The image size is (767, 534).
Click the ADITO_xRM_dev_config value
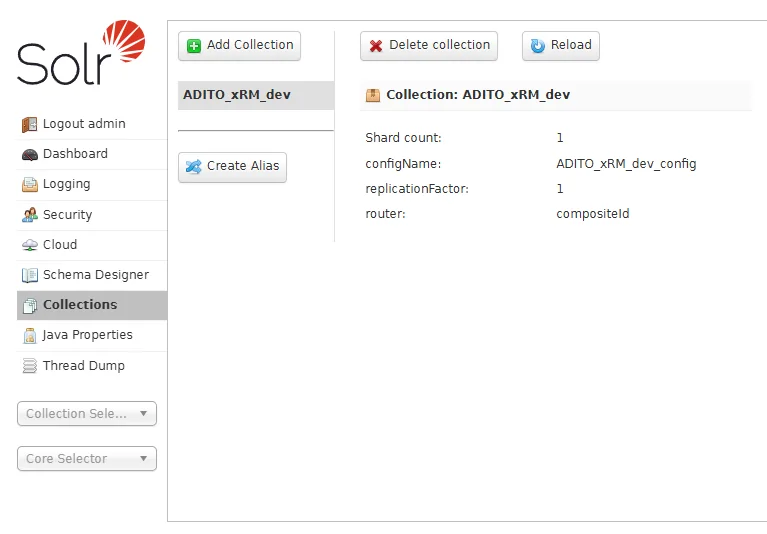click(x=626, y=164)
